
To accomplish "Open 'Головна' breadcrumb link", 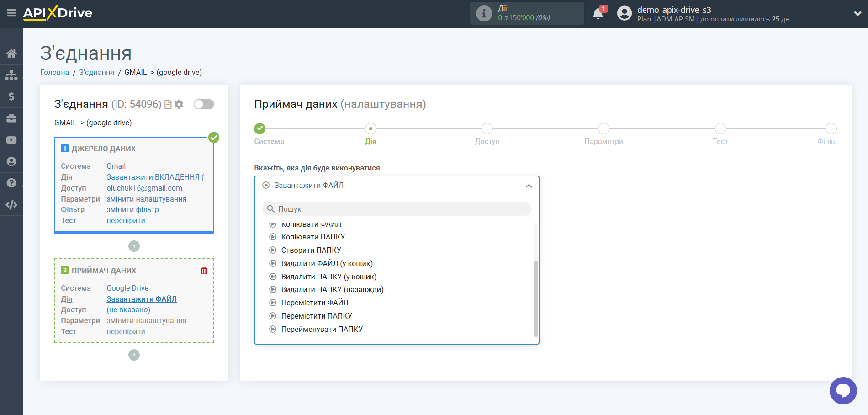I will click(x=55, y=72).
